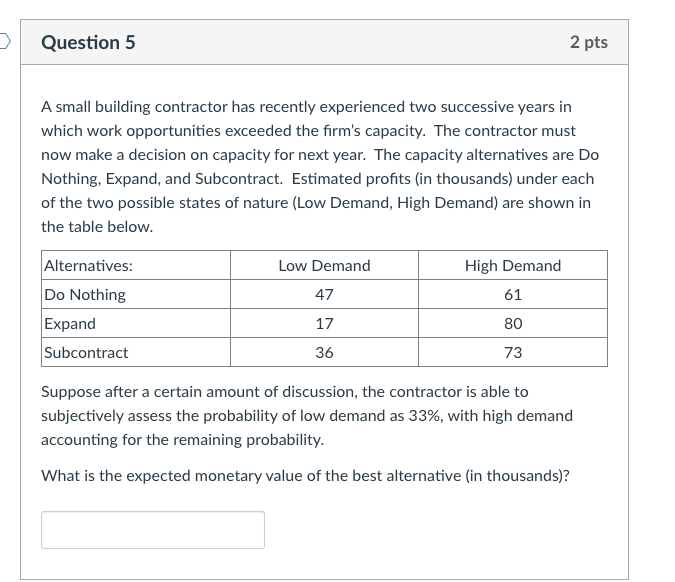The width and height of the screenshot is (675, 582).
Task: Select the Expand row label
Action: (136, 323)
